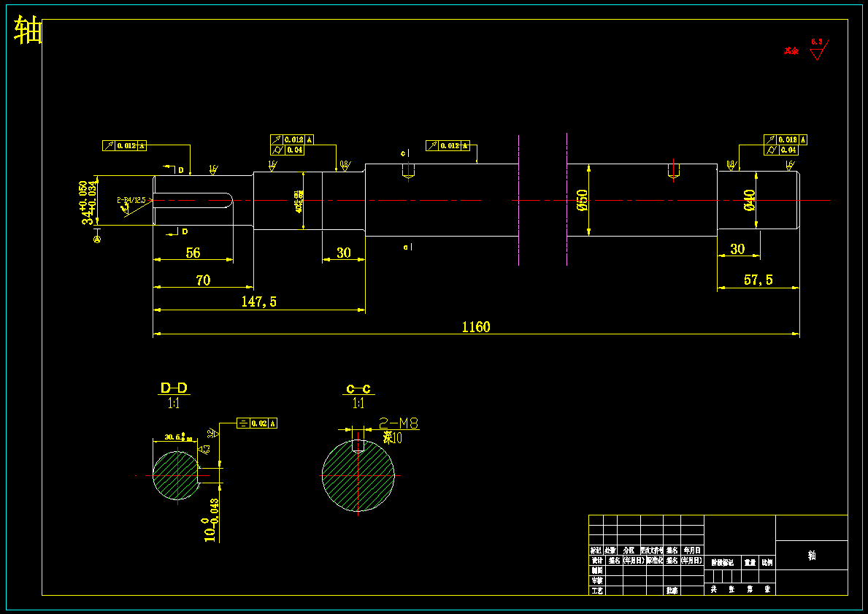Click the Ø50 diameter dimension
The image size is (868, 614).
583,200
